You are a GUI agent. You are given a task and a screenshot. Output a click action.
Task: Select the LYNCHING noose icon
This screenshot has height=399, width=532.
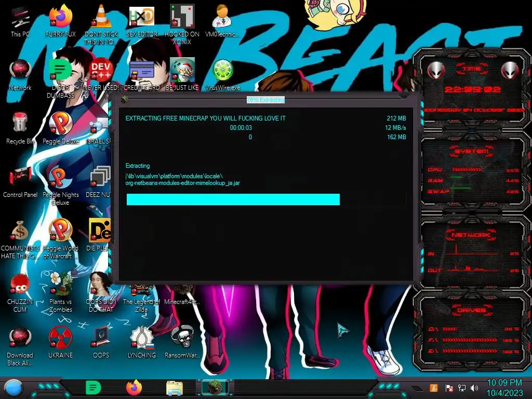coord(142,338)
